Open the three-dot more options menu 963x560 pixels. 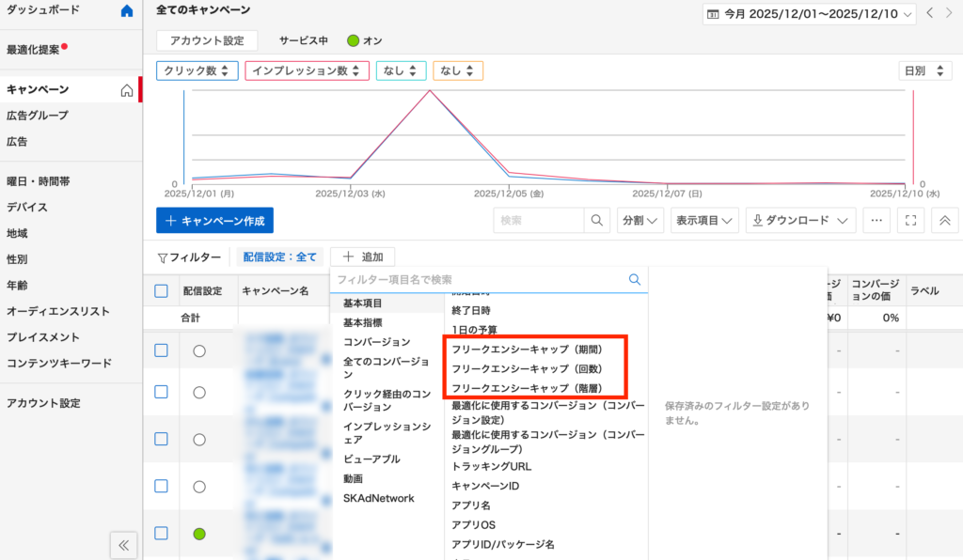click(875, 220)
